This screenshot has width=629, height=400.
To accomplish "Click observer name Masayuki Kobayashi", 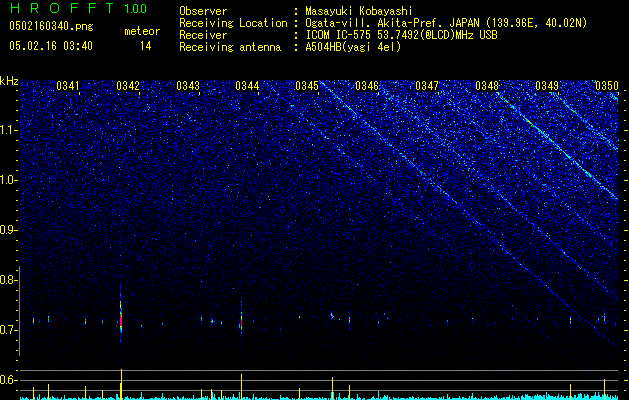I will pyautogui.click(x=359, y=11).
